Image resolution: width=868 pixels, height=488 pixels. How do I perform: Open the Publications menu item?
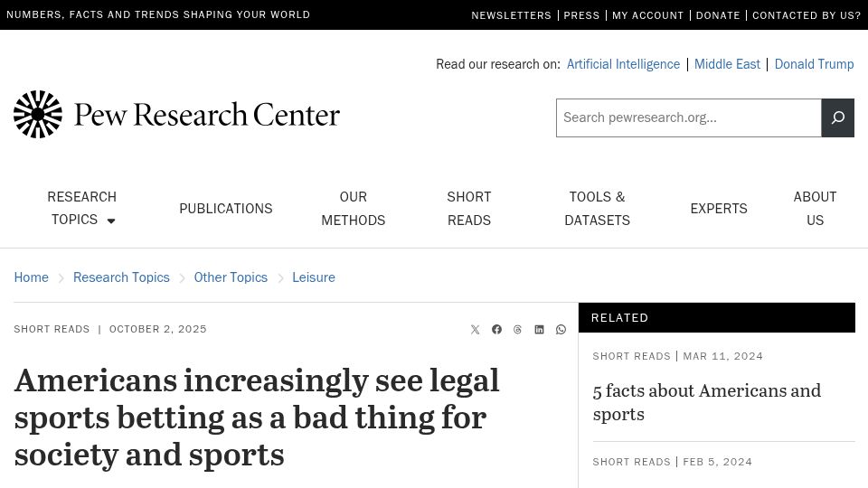click(x=226, y=209)
